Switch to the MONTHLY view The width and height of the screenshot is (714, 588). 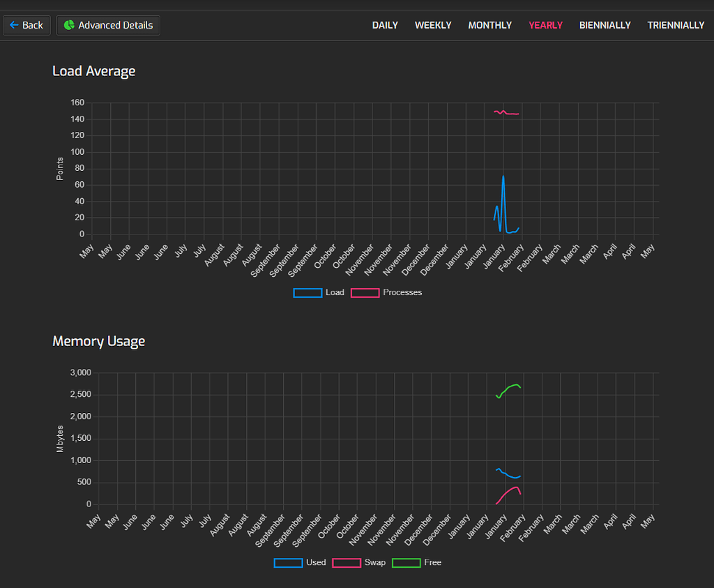(x=489, y=25)
